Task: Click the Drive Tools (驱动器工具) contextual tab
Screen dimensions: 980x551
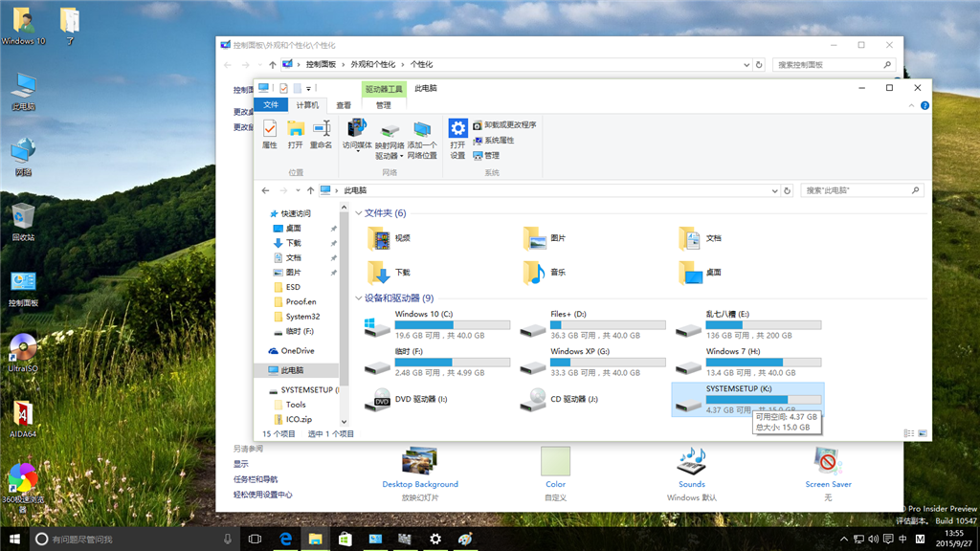Action: point(384,89)
